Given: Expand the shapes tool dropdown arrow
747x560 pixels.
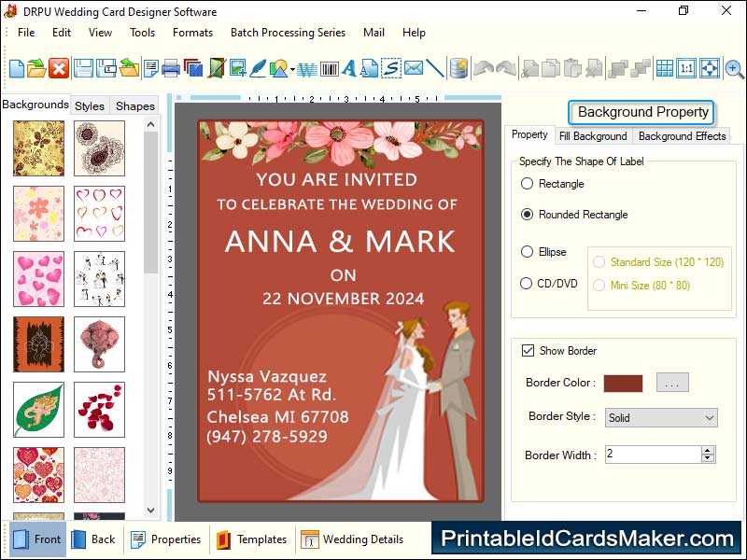Looking at the screenshot, I should (x=292, y=69).
